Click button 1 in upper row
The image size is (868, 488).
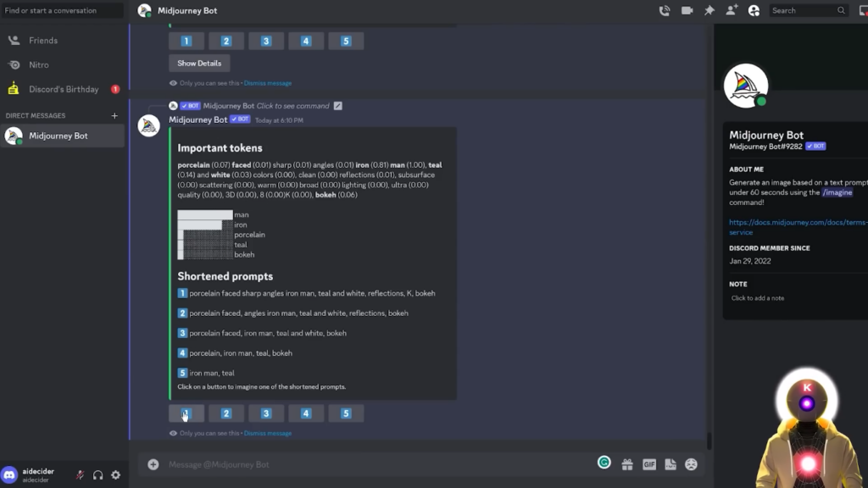click(x=186, y=41)
